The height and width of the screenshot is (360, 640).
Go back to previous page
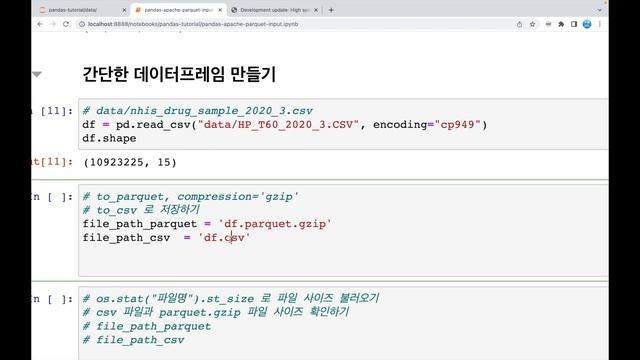[40, 24]
